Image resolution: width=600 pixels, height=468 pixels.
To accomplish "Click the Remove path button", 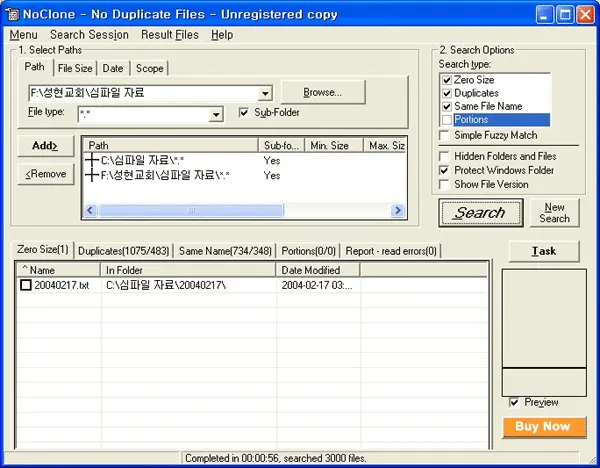I will 45,174.
